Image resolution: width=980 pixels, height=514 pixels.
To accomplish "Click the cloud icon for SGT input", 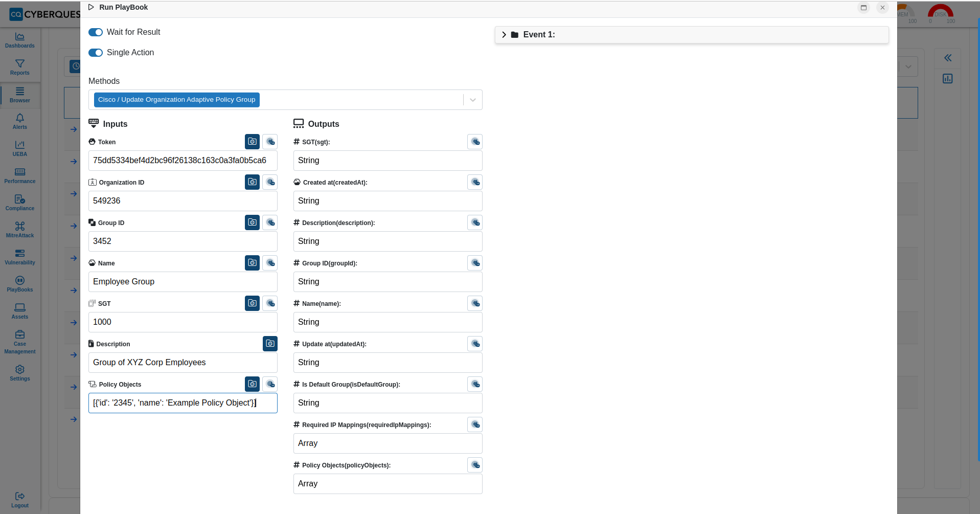I will pos(270,303).
